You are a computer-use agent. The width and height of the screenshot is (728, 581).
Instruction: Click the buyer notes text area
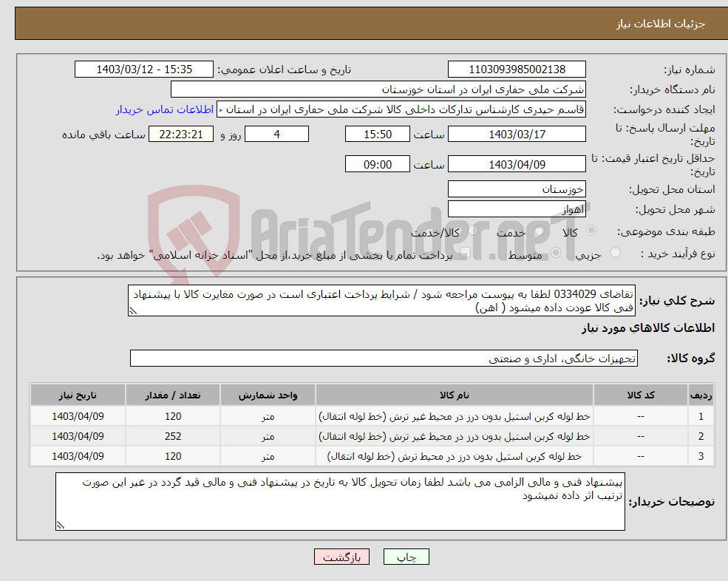pyautogui.click(x=340, y=502)
